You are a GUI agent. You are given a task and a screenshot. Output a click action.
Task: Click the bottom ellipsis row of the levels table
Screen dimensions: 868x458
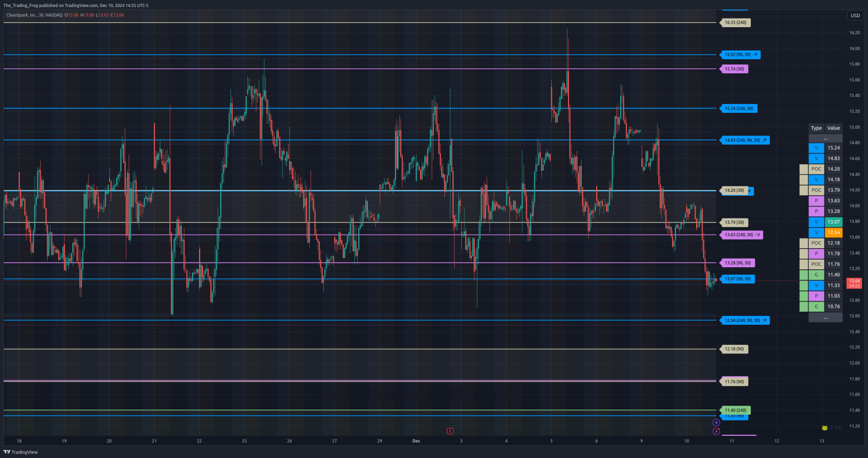[x=825, y=318]
